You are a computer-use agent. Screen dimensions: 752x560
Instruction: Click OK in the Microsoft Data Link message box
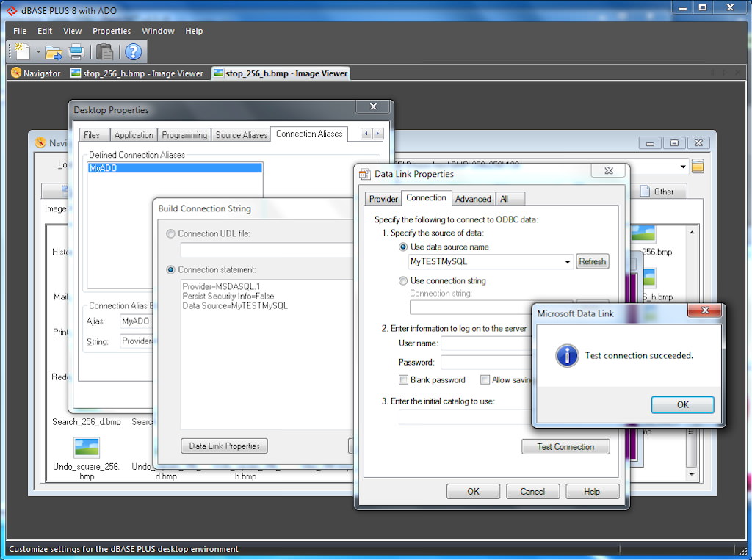[x=682, y=404]
